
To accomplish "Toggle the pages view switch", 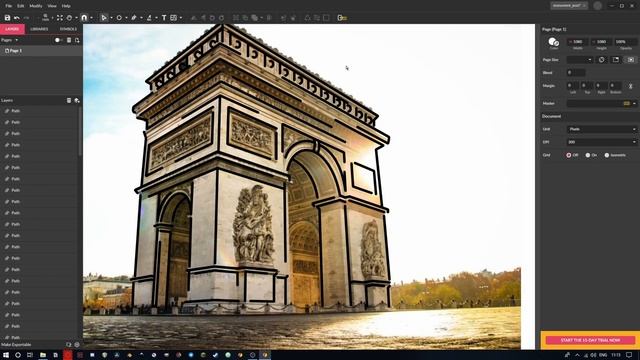I will (x=58, y=40).
